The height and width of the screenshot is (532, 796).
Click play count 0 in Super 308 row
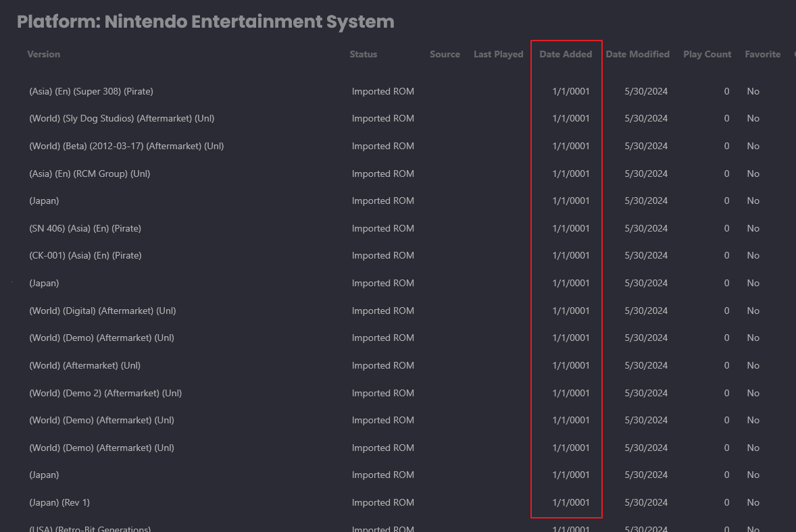click(x=726, y=91)
